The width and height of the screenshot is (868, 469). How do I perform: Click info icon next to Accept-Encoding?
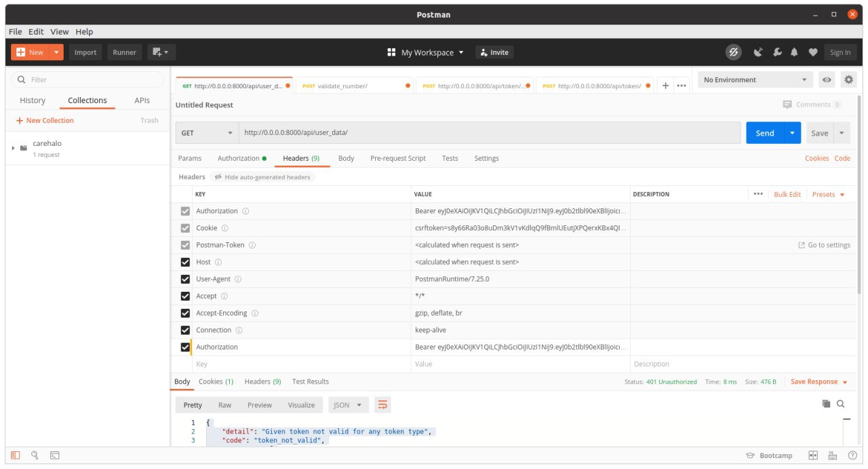pyautogui.click(x=255, y=313)
